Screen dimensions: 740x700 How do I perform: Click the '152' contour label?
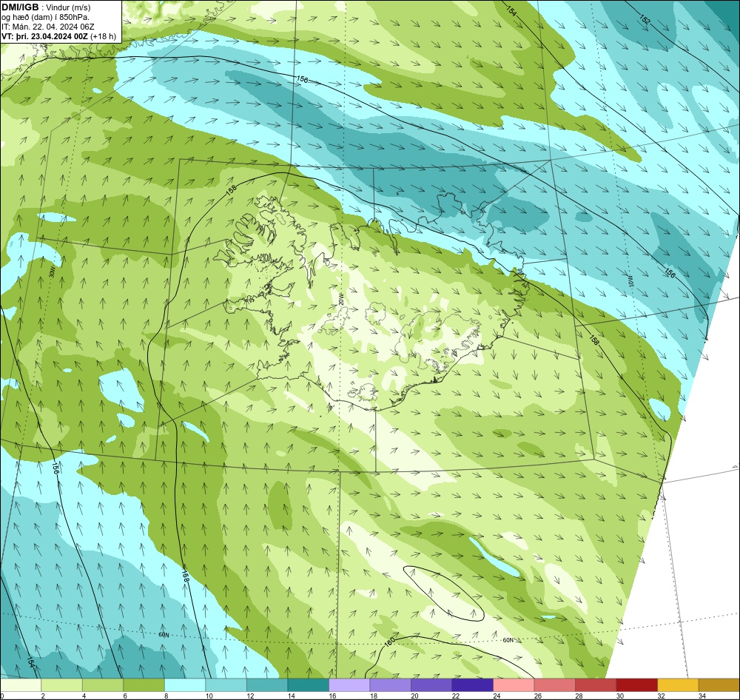click(645, 19)
